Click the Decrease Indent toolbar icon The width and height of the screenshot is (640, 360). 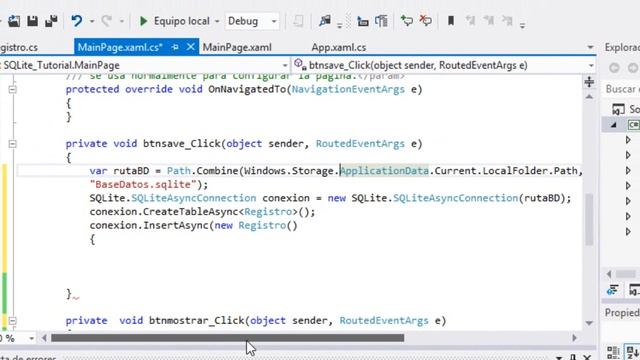point(362,21)
